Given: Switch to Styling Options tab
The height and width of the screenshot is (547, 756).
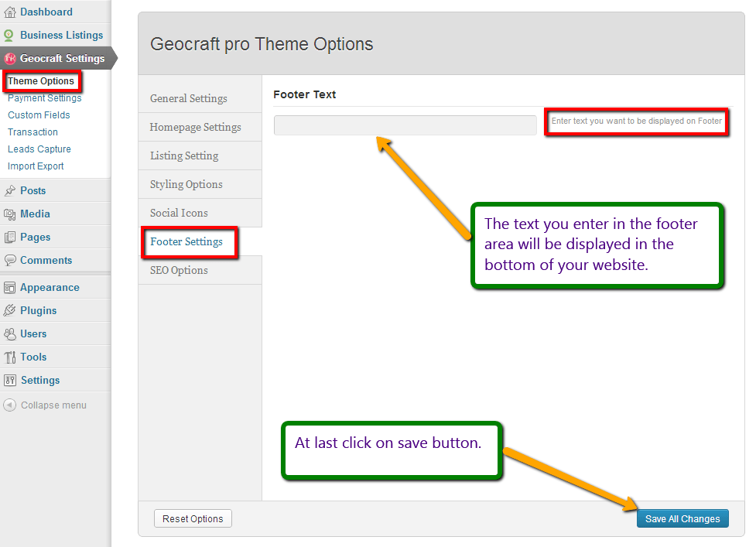Looking at the screenshot, I should click(200, 184).
